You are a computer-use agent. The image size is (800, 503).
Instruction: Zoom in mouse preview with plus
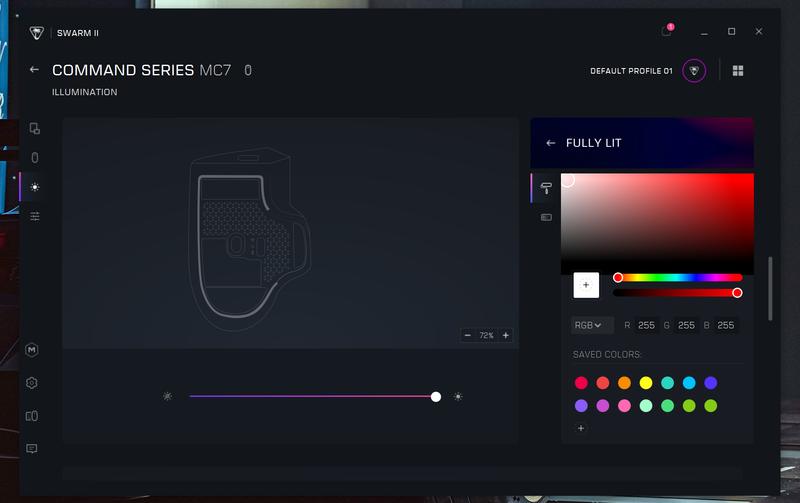click(x=506, y=335)
